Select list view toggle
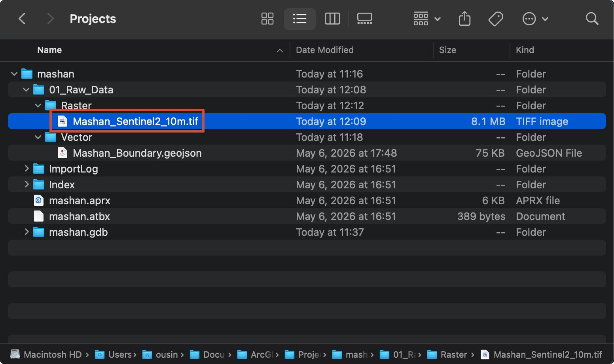Image resolution: width=614 pixels, height=364 pixels. pyautogui.click(x=299, y=19)
